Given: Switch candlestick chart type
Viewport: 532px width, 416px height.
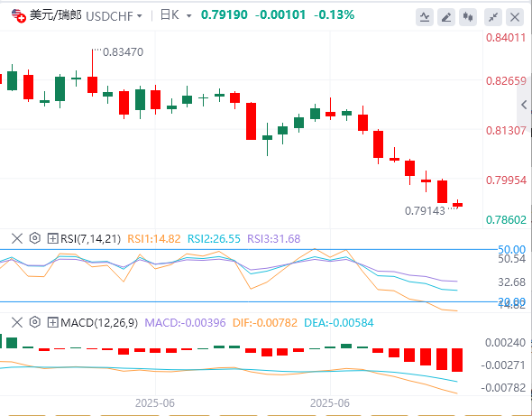Looking at the screenshot, I should pyautogui.click(x=468, y=17).
